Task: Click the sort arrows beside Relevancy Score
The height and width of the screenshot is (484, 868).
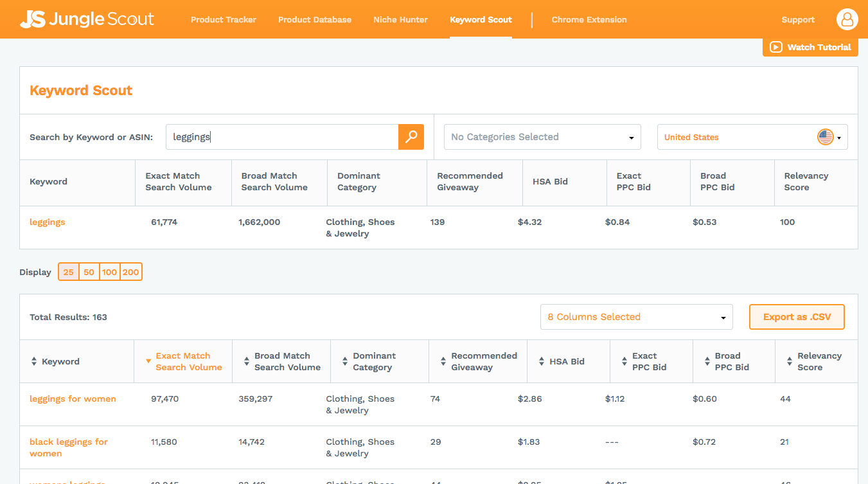Action: (x=790, y=361)
